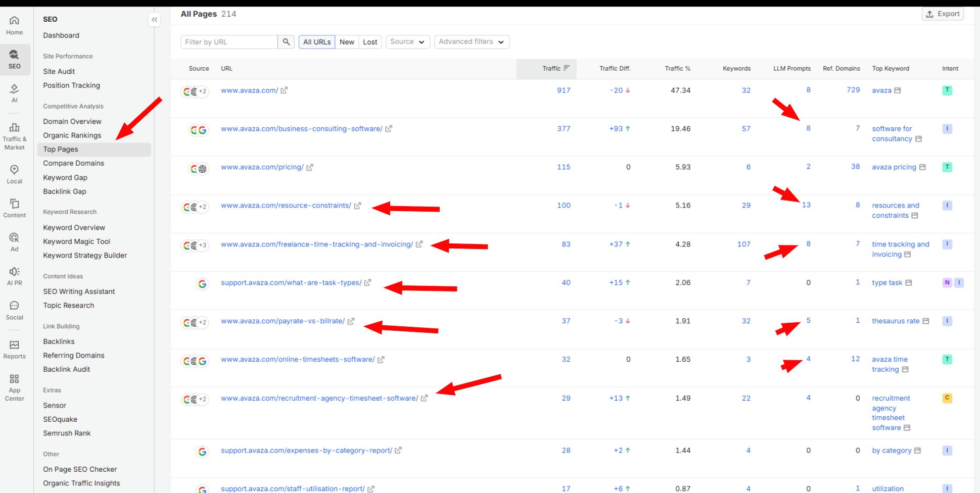Click the 729 referring domains link
This screenshot has width=980, height=493.
[853, 90]
